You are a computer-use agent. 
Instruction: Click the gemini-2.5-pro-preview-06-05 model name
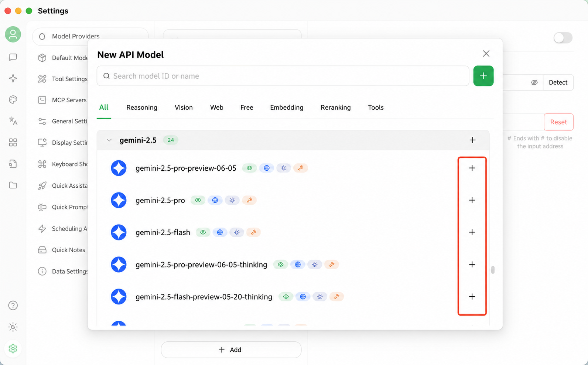pos(186,168)
